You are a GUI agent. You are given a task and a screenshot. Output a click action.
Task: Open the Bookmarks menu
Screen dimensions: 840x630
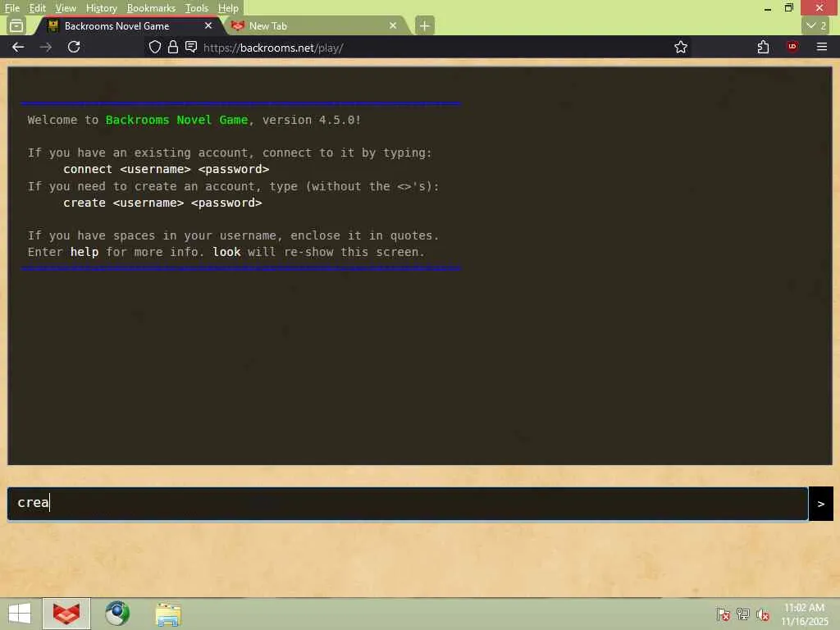click(151, 8)
